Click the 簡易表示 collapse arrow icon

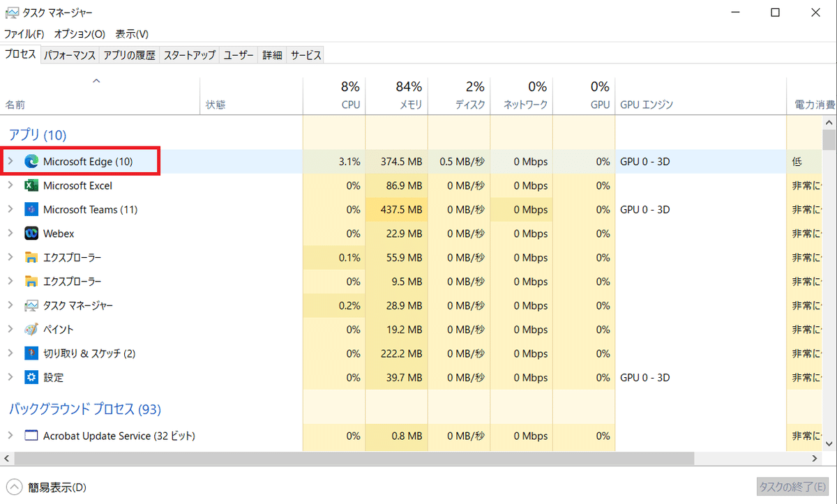tap(15, 487)
